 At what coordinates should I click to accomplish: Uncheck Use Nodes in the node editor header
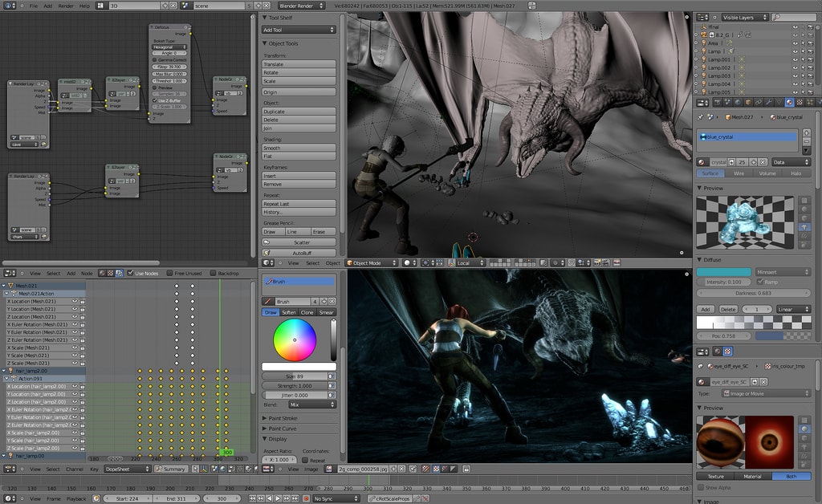pos(130,273)
